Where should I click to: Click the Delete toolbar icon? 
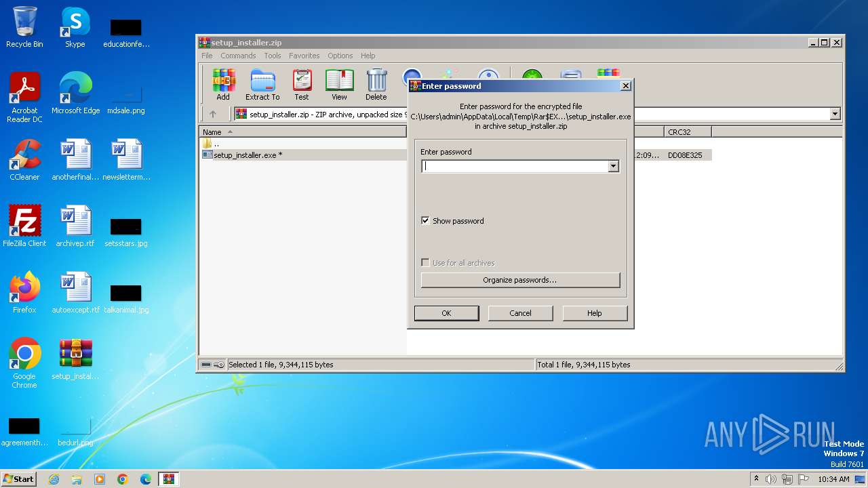click(376, 84)
